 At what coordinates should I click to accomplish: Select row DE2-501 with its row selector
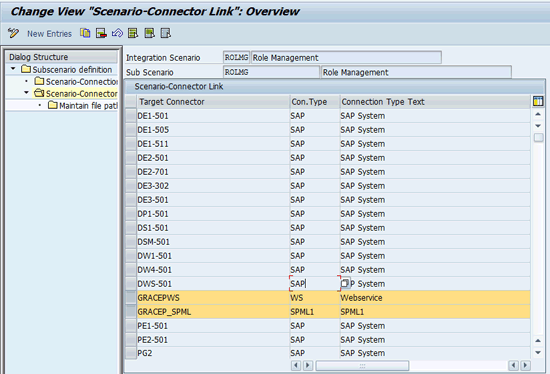click(131, 158)
